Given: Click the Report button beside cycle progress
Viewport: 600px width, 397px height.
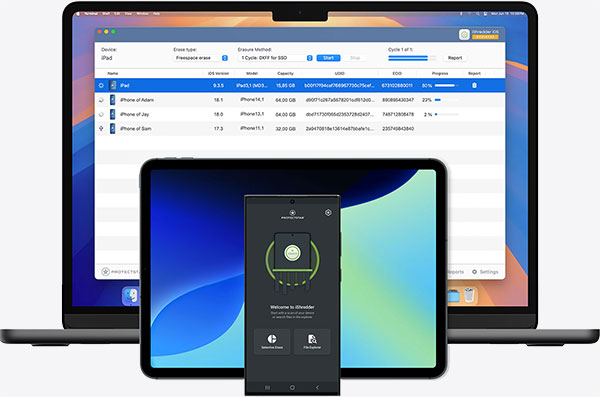Looking at the screenshot, I should pyautogui.click(x=455, y=58).
